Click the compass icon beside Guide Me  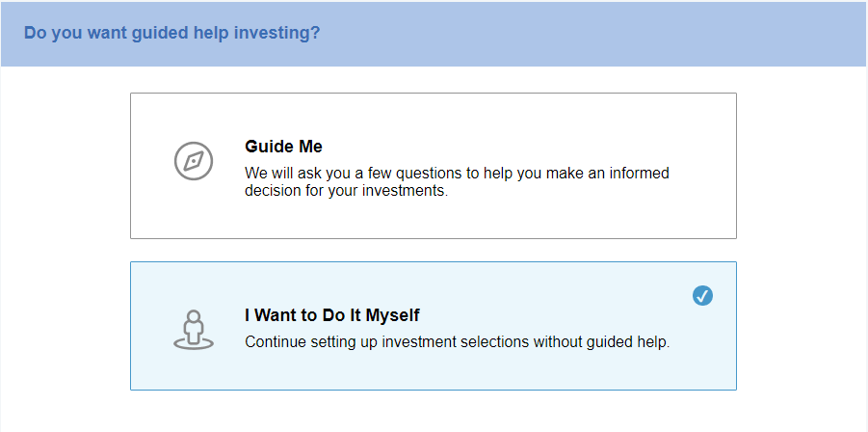(x=194, y=161)
